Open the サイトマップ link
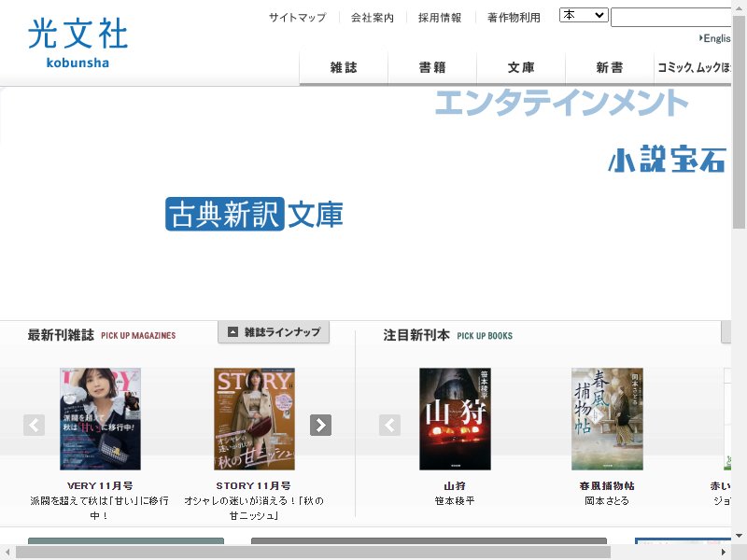Screen dimensions: 747x560 (297, 18)
